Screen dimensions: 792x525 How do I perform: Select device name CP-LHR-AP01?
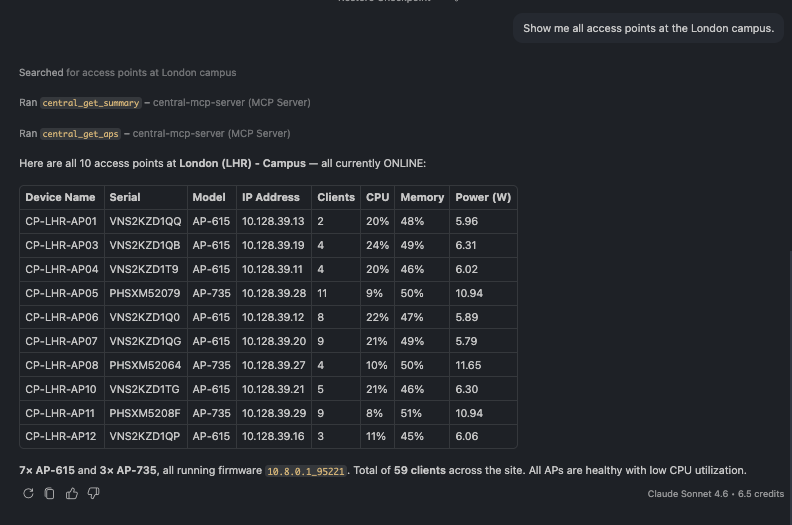click(x=61, y=221)
